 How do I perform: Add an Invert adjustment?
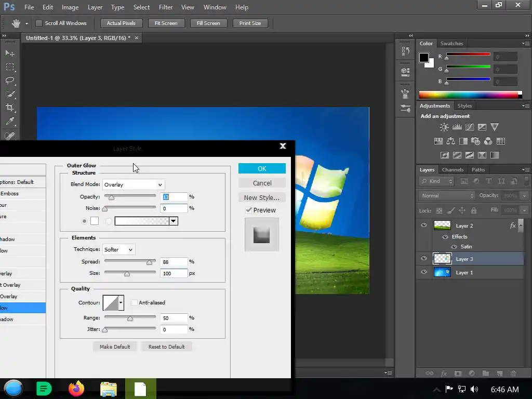coord(445,155)
